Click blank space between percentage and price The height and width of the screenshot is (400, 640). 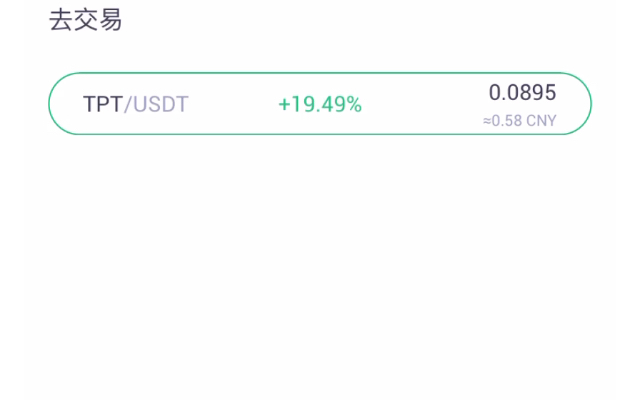[x=422, y=104]
